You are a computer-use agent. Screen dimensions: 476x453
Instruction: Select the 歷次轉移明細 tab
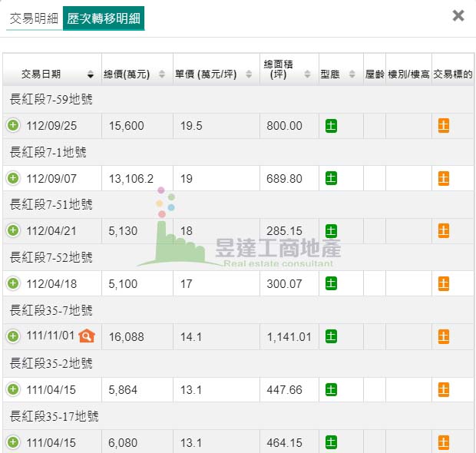(x=103, y=18)
